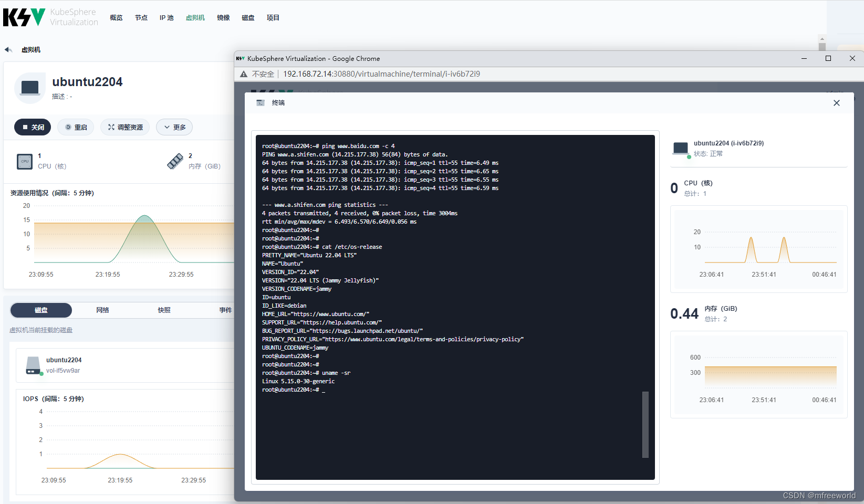Click the vol-if5vw9ar volume ID text
The width and height of the screenshot is (864, 504).
pos(63,371)
